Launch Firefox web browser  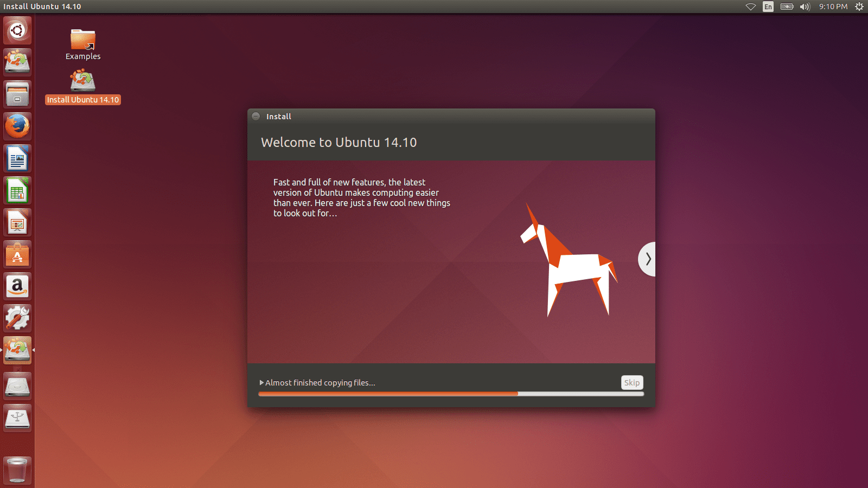[17, 126]
